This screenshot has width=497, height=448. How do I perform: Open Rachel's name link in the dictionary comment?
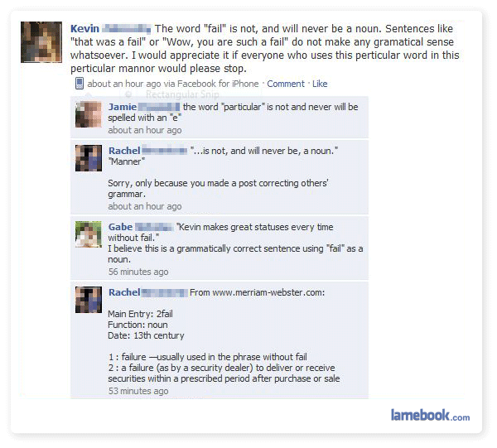[124, 292]
